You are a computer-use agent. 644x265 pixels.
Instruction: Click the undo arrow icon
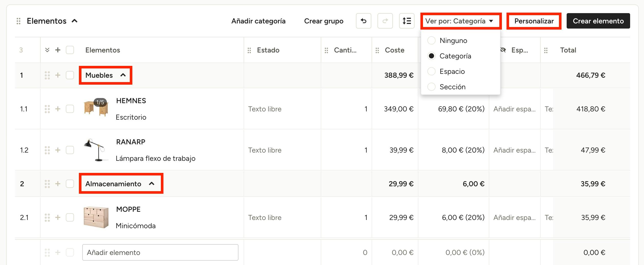(363, 21)
